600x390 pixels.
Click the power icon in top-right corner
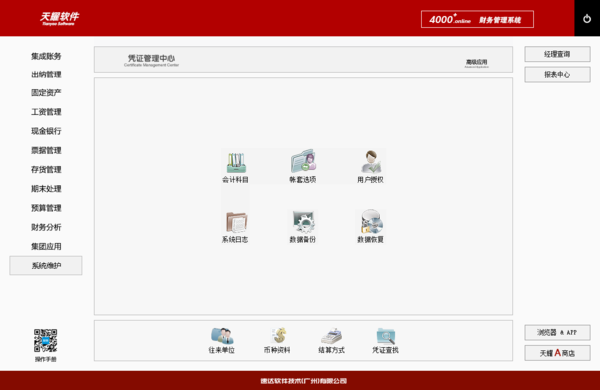coord(587,18)
